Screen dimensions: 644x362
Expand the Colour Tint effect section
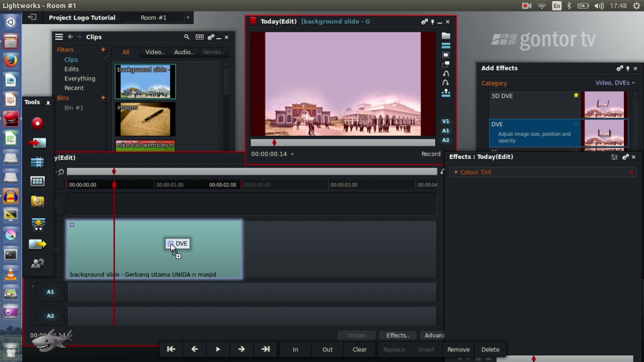(x=456, y=172)
